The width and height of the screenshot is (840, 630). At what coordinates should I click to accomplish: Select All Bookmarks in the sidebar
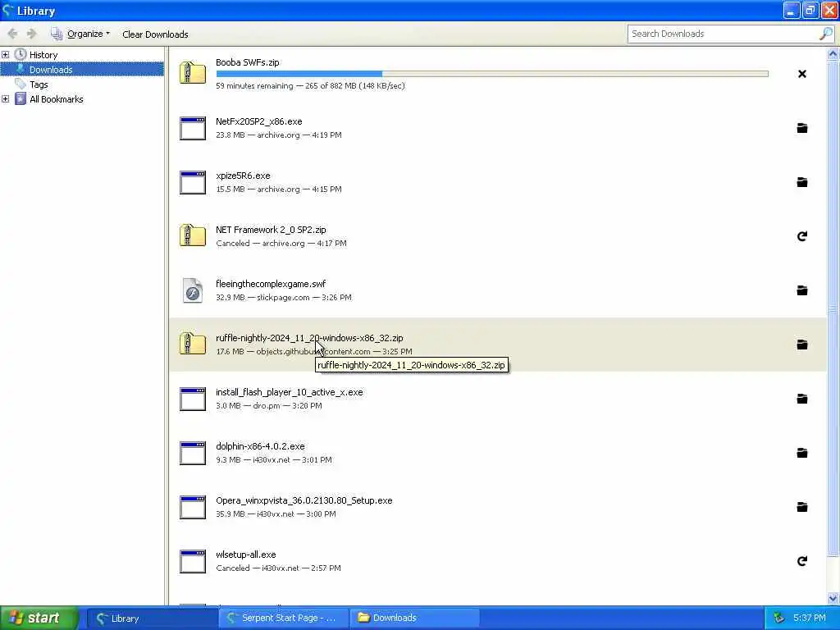pyautogui.click(x=57, y=99)
